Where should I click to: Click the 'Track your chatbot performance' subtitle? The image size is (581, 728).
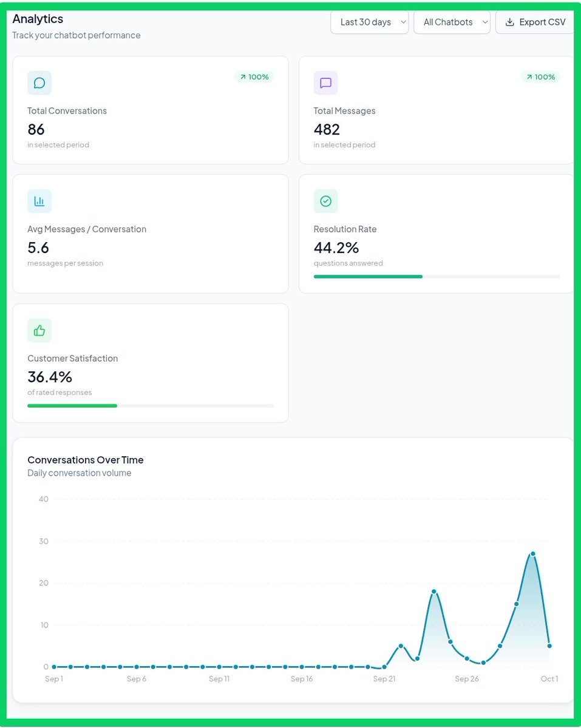pos(76,35)
